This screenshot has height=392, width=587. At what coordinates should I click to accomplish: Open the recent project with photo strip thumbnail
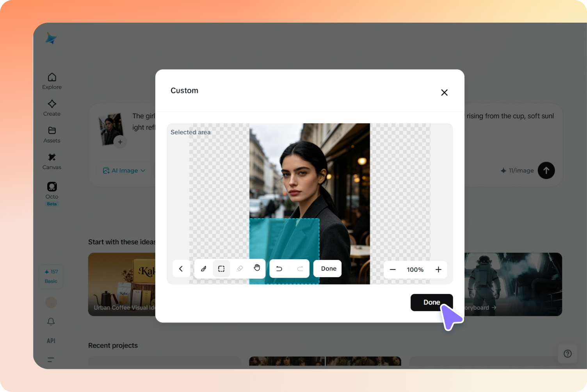pyautogui.click(x=325, y=361)
